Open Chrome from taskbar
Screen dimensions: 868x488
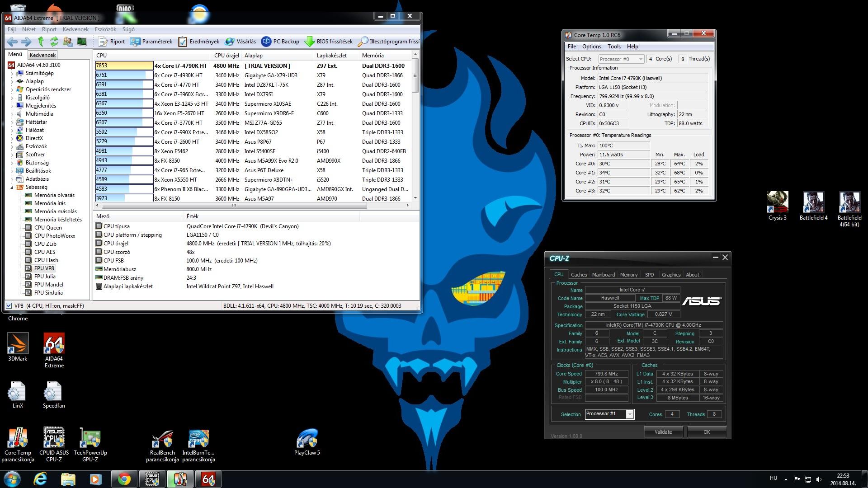coord(124,479)
